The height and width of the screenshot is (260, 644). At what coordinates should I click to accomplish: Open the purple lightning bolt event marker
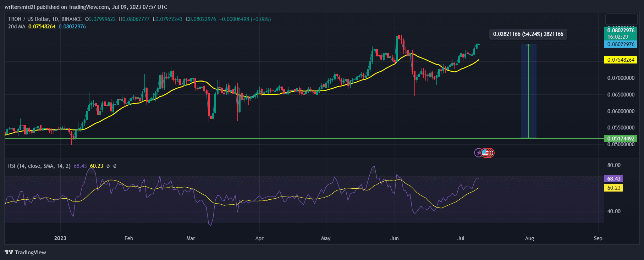(x=478, y=153)
